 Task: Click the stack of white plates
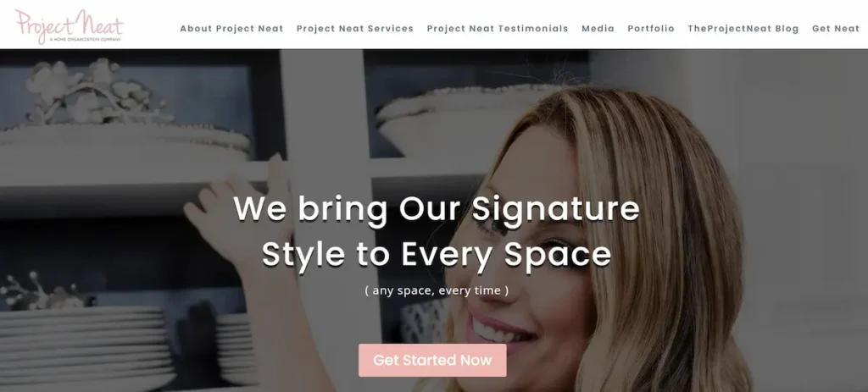coord(86,348)
